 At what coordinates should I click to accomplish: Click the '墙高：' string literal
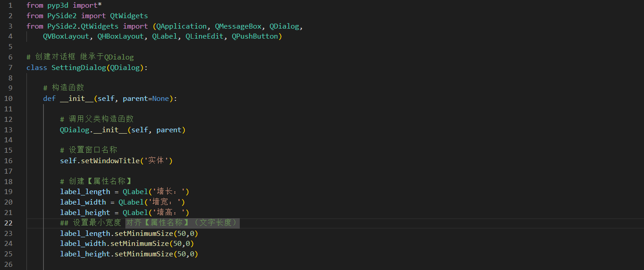pos(168,212)
